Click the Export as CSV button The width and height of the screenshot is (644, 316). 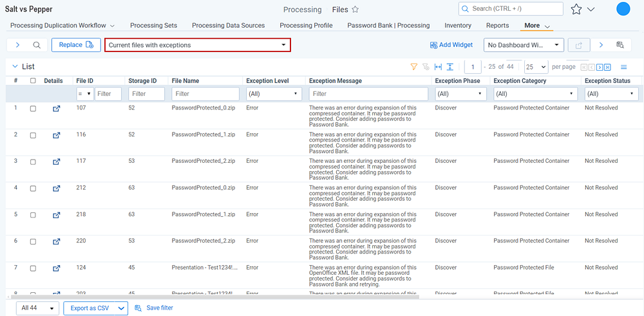click(x=89, y=308)
